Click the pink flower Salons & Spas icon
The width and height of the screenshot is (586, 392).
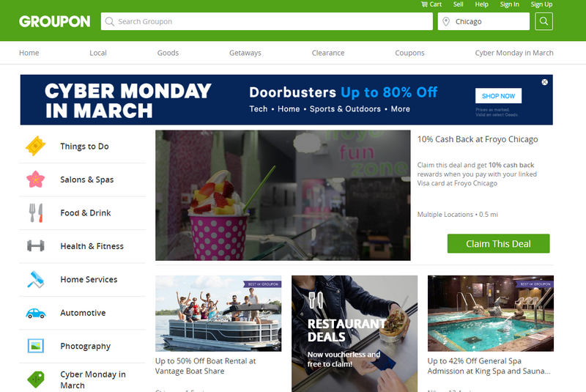[35, 180]
